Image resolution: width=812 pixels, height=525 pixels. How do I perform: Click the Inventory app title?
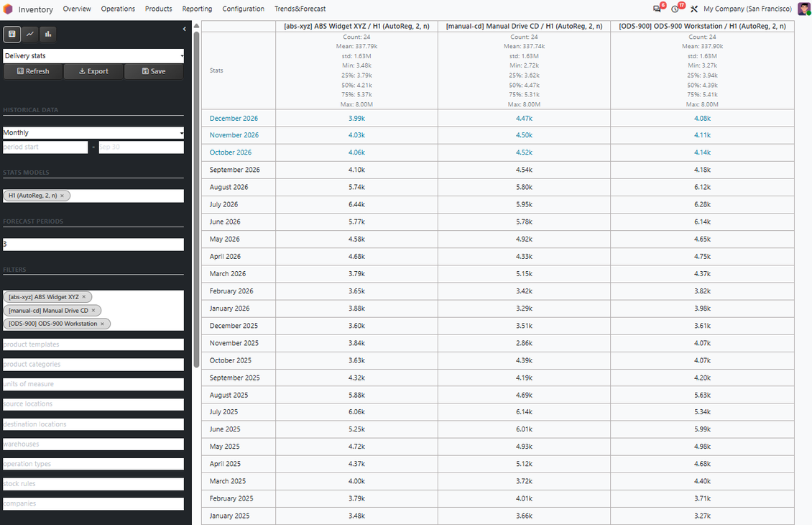(35, 9)
